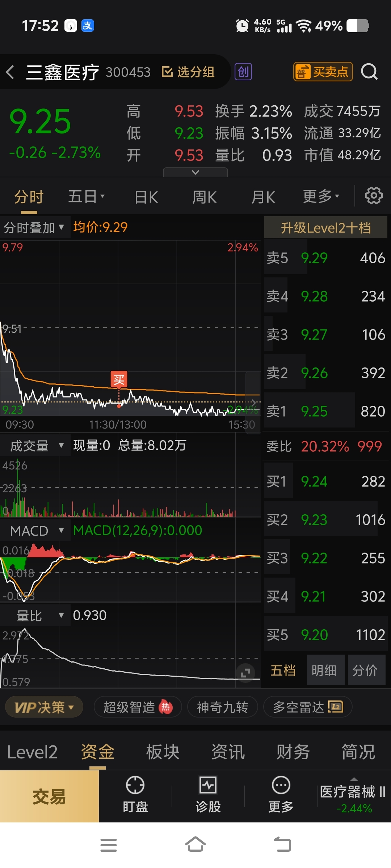Open 多空雷达 Level2 badge chip
Image resolution: width=391 pixels, height=868 pixels.
(308, 707)
